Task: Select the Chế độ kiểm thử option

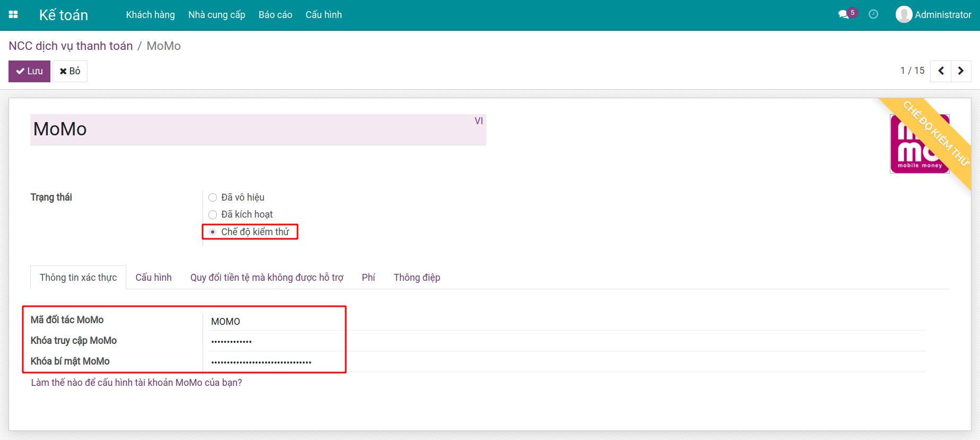Action: [x=213, y=232]
